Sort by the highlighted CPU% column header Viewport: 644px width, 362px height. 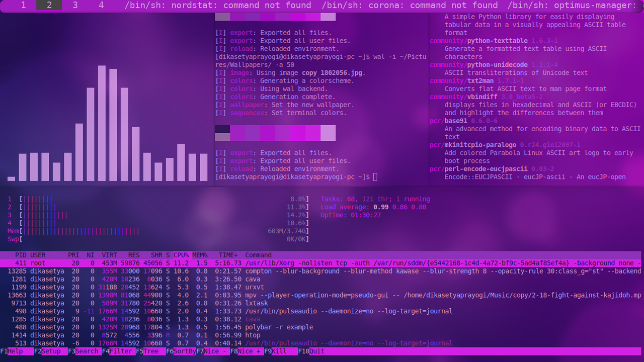tap(181, 255)
